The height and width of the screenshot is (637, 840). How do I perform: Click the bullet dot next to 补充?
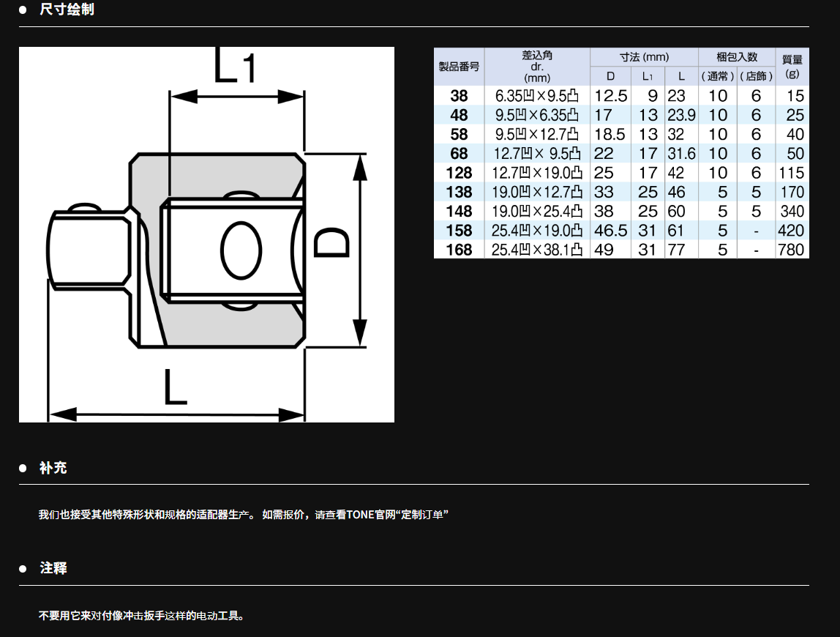23,468
